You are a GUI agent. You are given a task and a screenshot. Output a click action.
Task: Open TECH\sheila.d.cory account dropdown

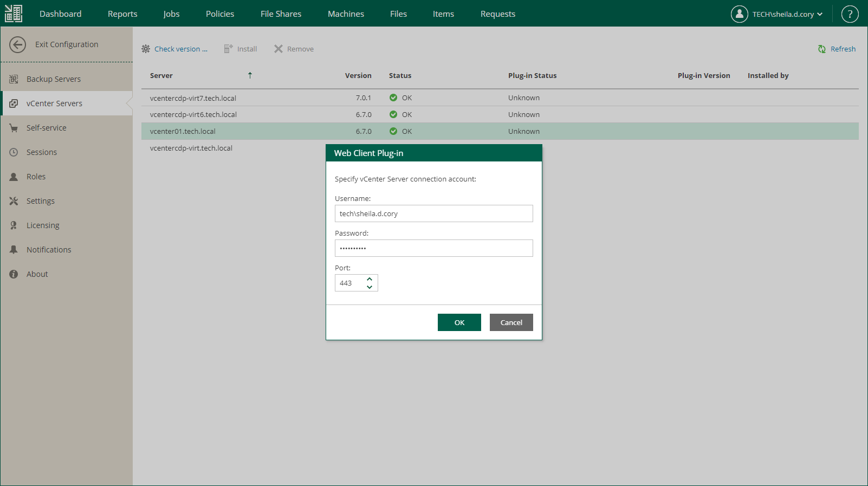(x=787, y=14)
